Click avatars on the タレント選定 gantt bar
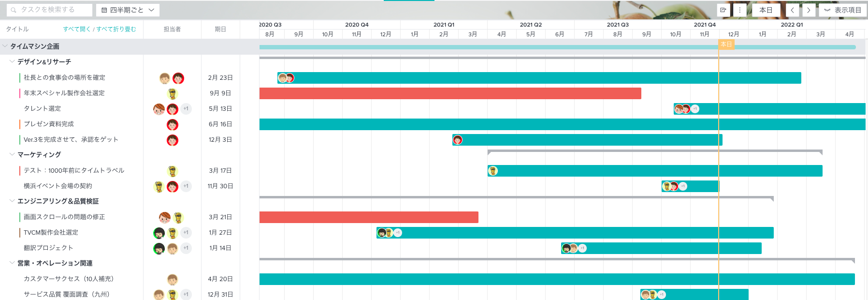 pos(687,109)
